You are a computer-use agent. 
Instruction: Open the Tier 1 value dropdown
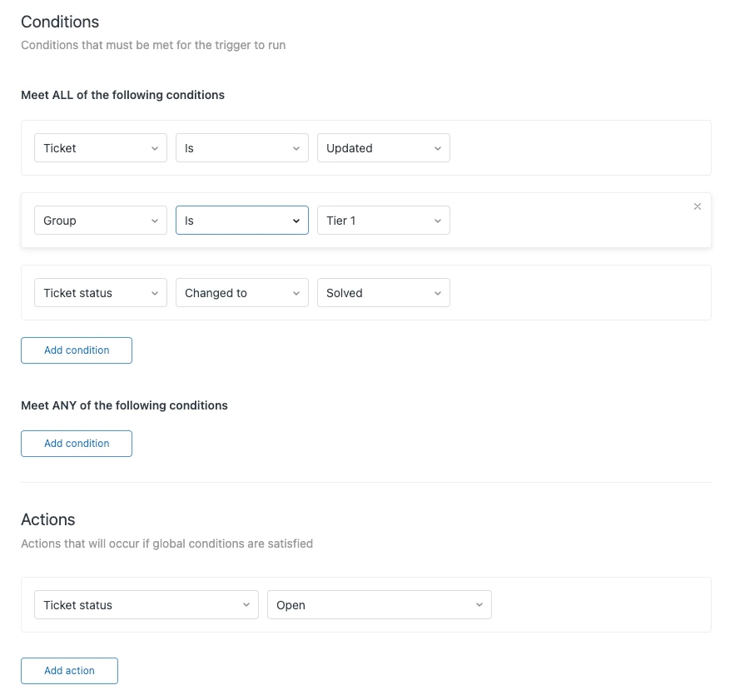coord(383,221)
